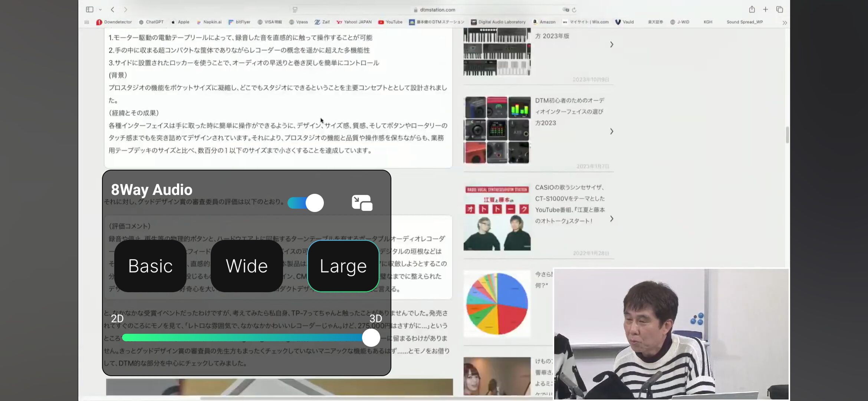Click the page vertical scrollbar
This screenshot has width=868, height=401.
pos(787,135)
